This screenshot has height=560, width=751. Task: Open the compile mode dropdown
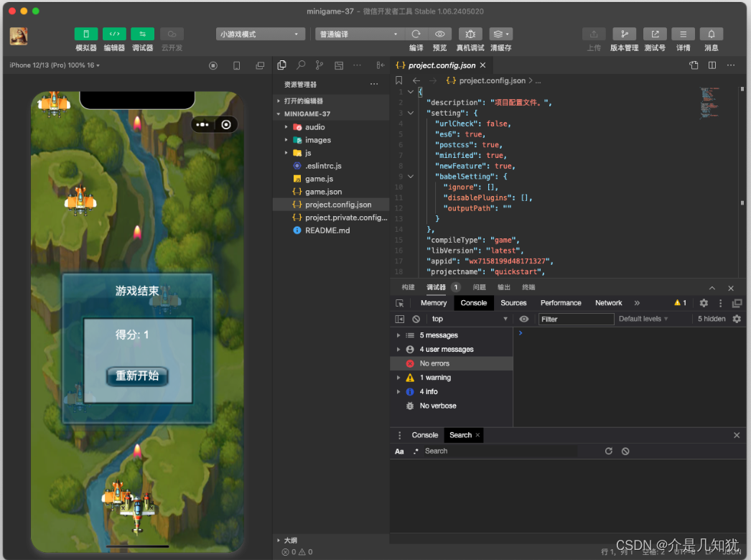pyautogui.click(x=359, y=34)
